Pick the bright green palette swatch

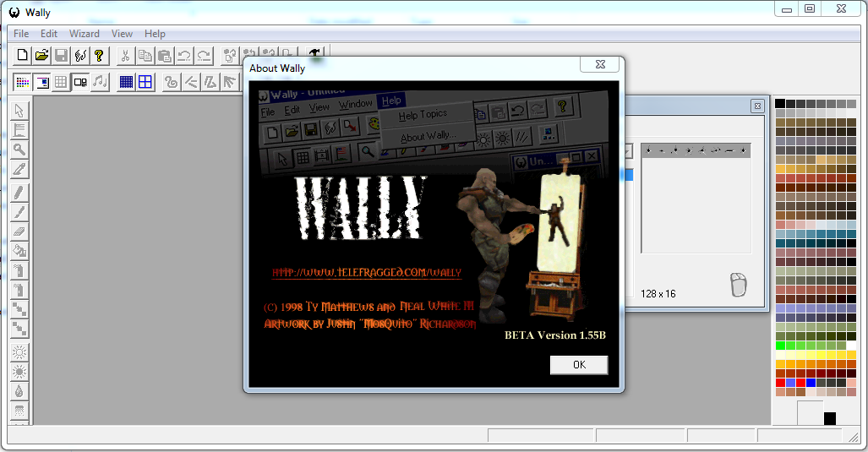pyautogui.click(x=780, y=346)
